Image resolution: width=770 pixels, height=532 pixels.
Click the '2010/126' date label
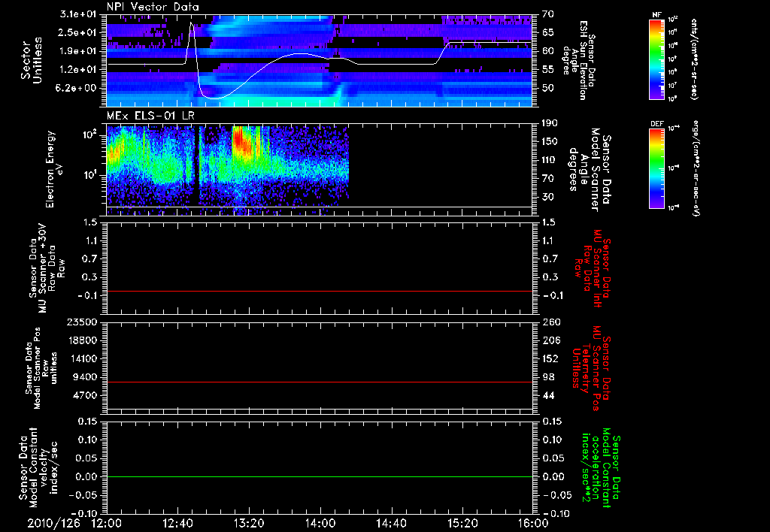pos(54,523)
